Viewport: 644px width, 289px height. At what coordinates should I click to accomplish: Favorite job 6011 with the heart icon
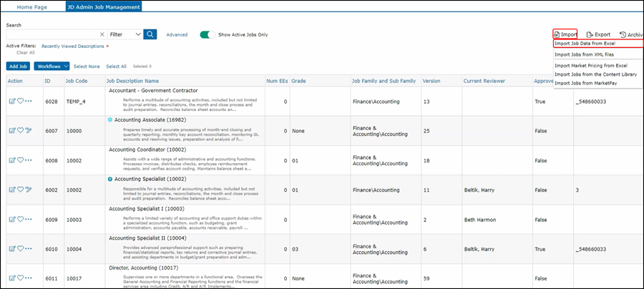(20, 278)
